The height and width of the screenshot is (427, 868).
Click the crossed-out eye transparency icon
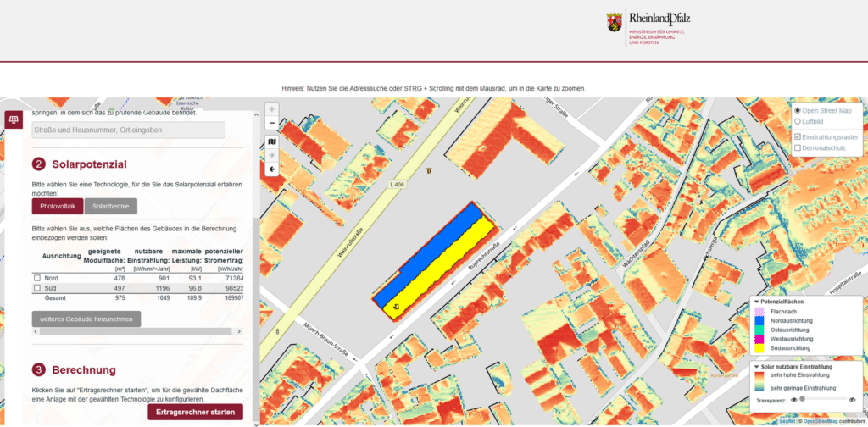coord(852,398)
